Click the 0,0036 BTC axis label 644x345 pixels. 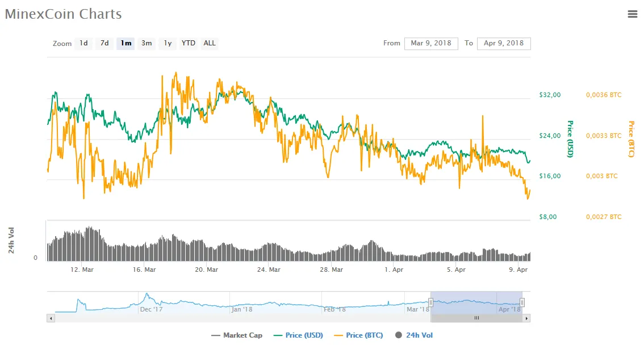click(604, 95)
